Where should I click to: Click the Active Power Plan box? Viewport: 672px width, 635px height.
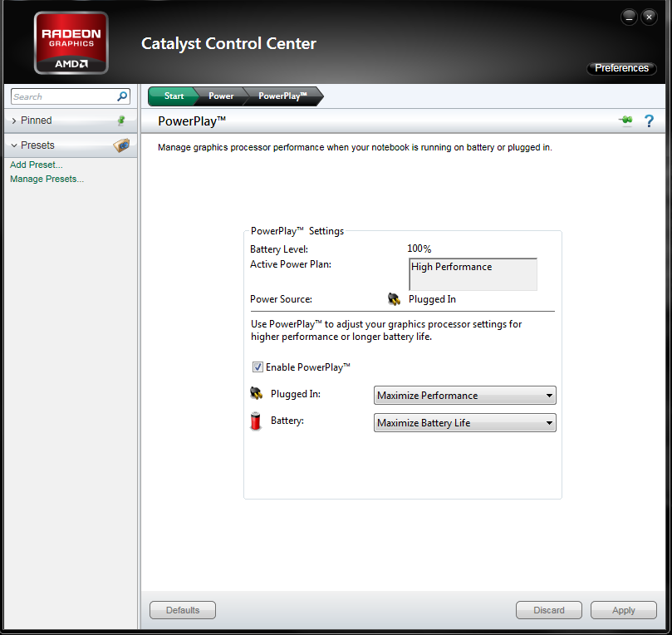coord(473,274)
